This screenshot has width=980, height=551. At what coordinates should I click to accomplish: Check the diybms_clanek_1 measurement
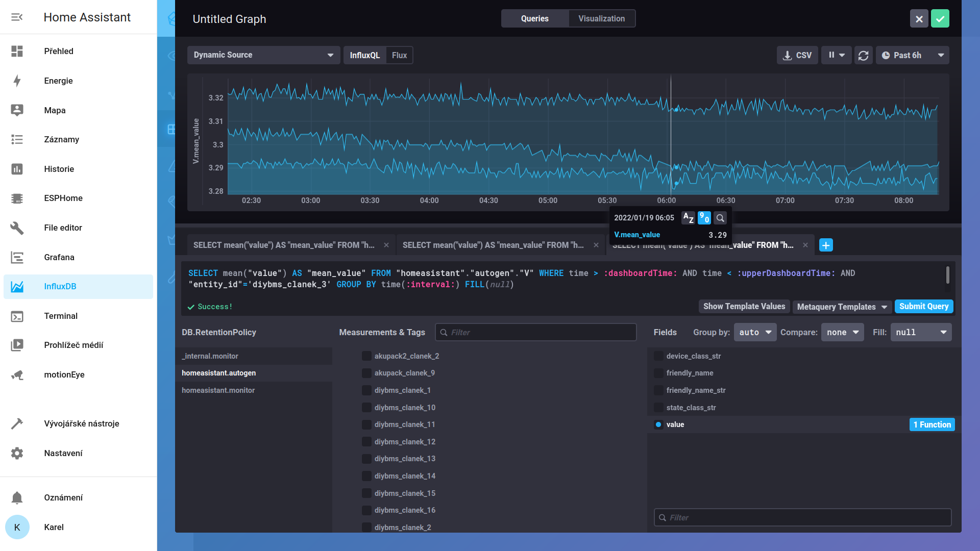coord(366,390)
